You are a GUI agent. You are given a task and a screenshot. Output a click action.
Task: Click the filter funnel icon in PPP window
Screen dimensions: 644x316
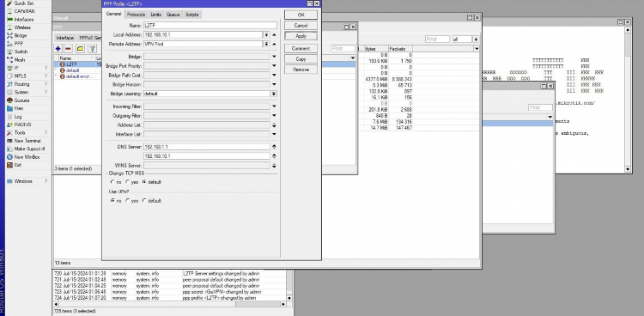click(93, 49)
